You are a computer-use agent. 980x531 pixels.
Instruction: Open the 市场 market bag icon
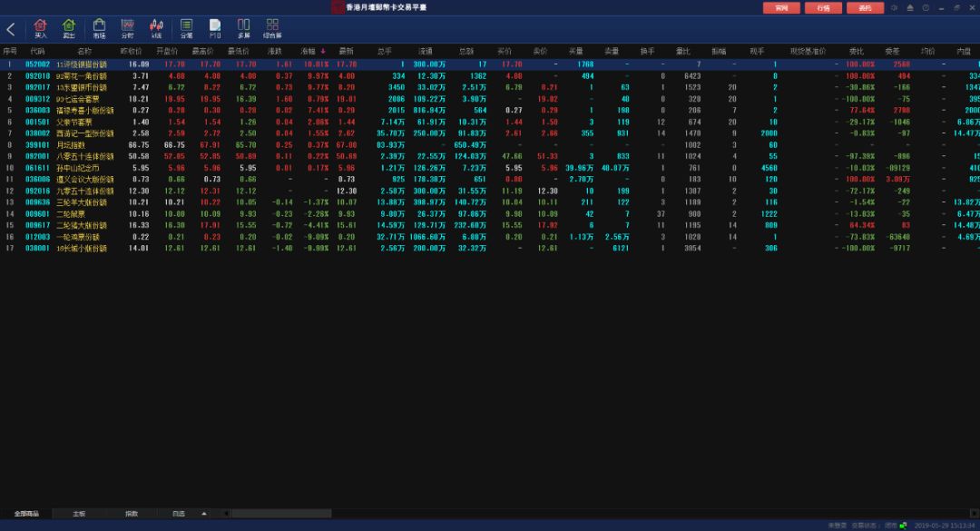tap(99, 28)
